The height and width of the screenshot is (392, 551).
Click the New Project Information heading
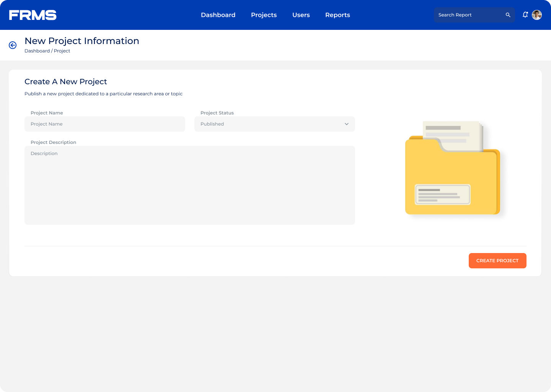pos(82,41)
